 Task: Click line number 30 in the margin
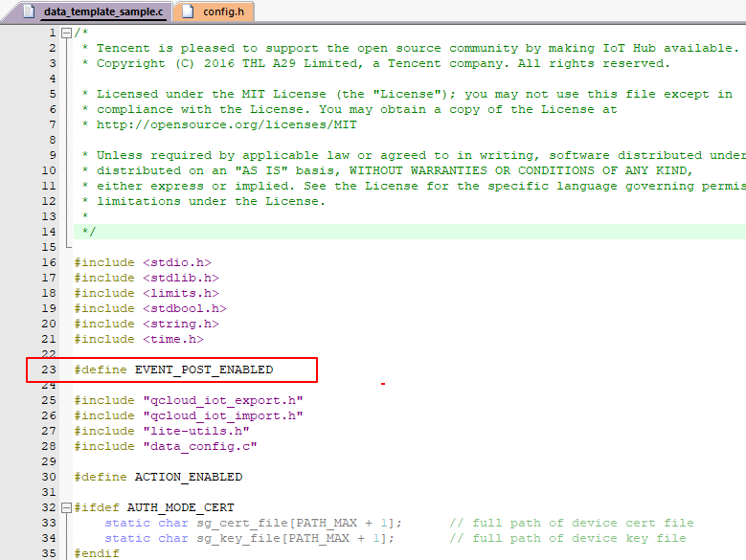[x=49, y=477]
